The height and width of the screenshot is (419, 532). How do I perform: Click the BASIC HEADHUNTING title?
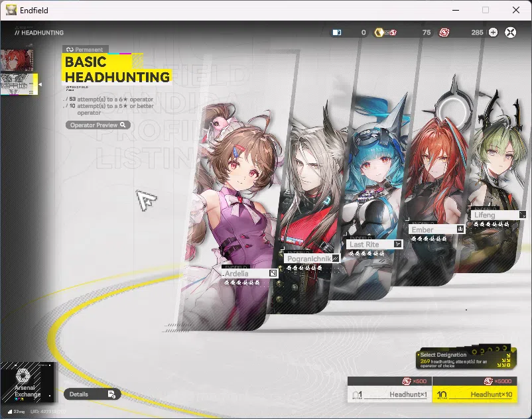(x=117, y=70)
